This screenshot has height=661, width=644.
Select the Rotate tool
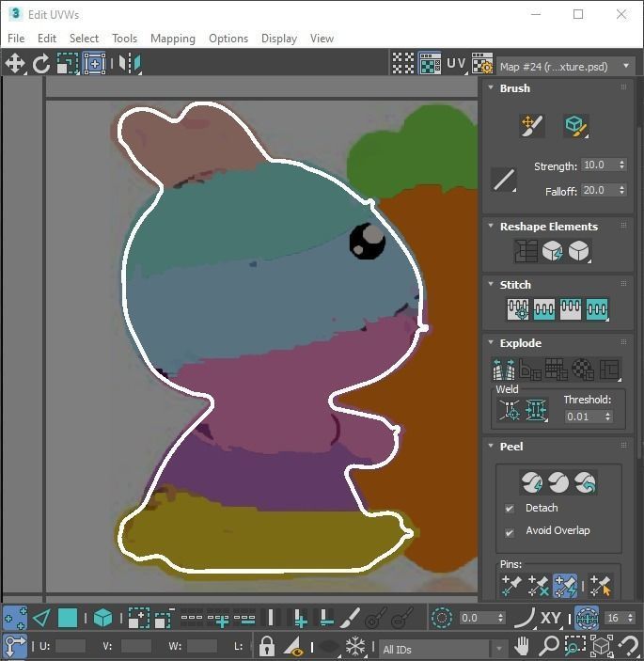(40, 64)
